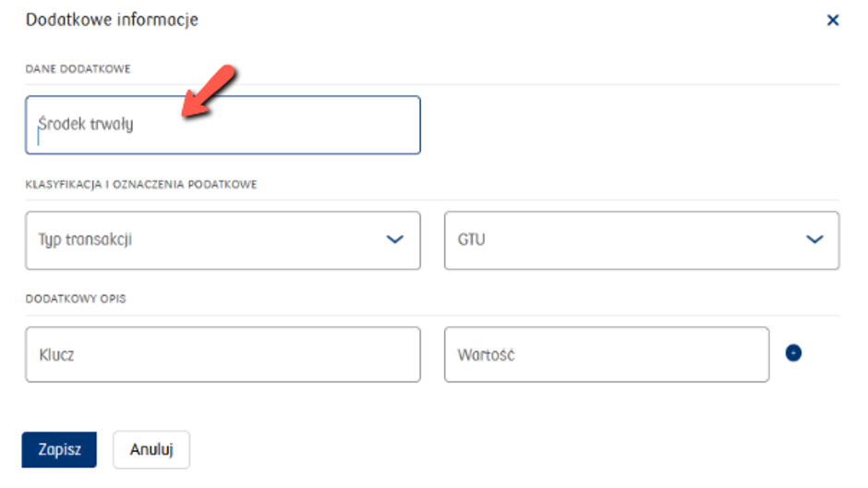868x488 pixels.
Task: Click the Typ transakcji placeholder label
Action: [85, 240]
